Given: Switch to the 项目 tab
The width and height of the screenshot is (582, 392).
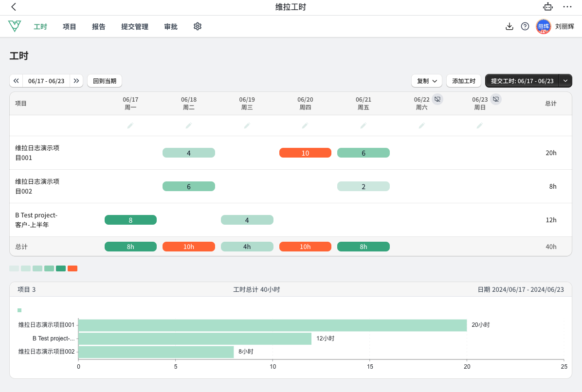Looking at the screenshot, I should 70,27.
